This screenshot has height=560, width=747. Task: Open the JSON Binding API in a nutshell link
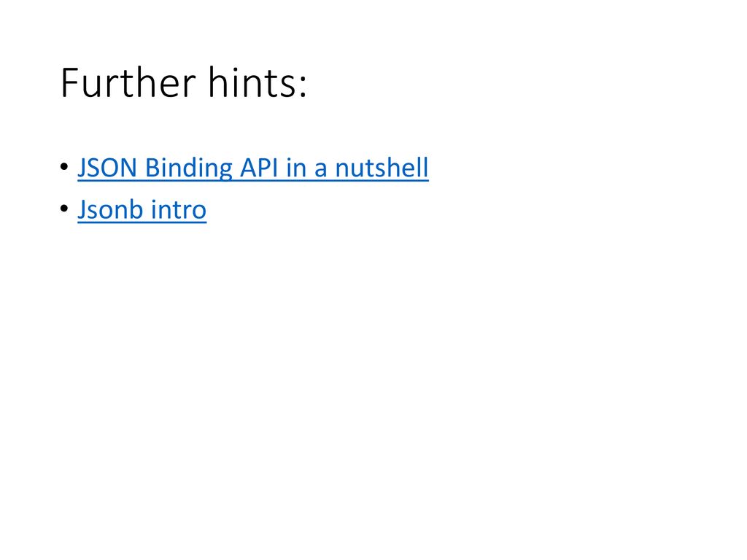[x=253, y=168]
